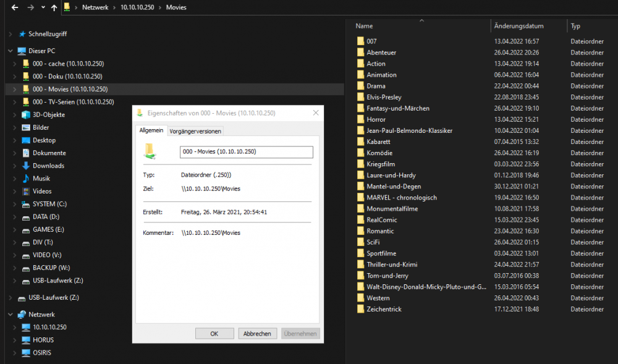Select the Western folder

coord(378,298)
